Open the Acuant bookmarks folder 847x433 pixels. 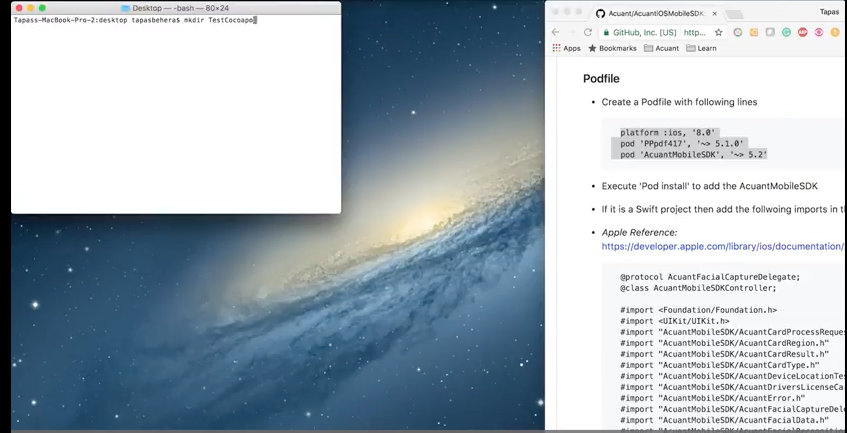point(661,48)
